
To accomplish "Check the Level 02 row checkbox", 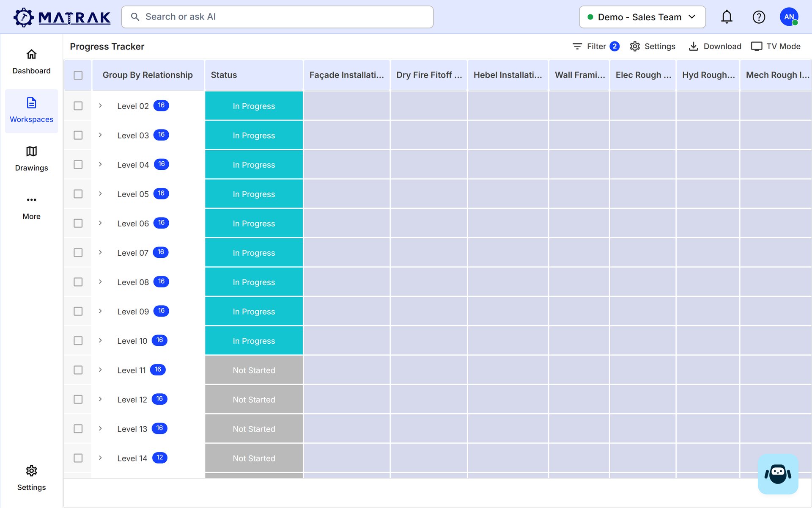I will (x=78, y=106).
